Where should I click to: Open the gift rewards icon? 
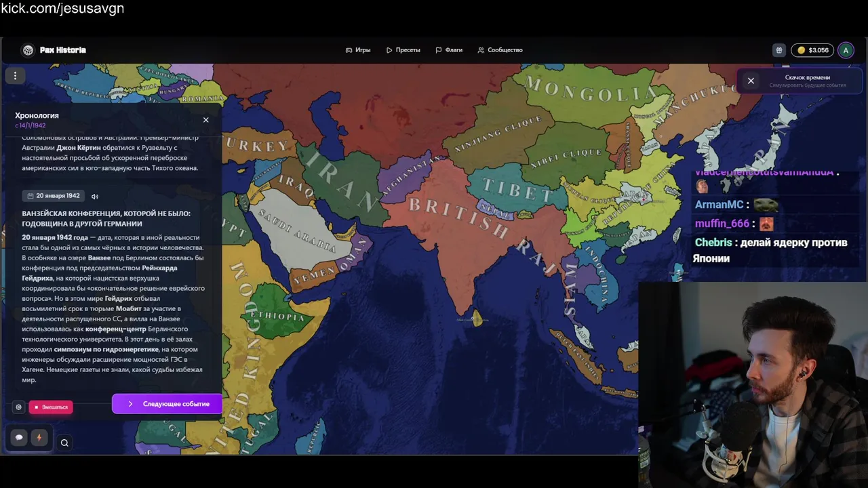click(x=779, y=50)
